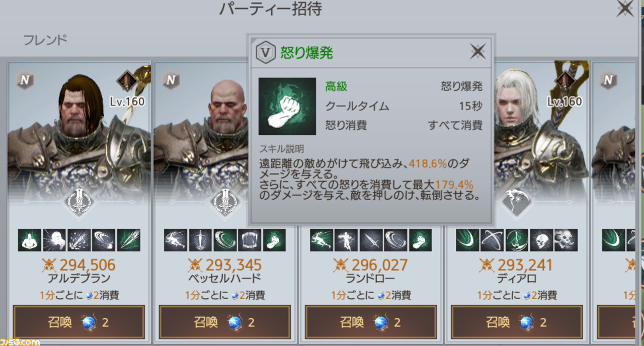Click the N badge on アルデブラン's card
This screenshot has height=346, width=644.
[25, 79]
